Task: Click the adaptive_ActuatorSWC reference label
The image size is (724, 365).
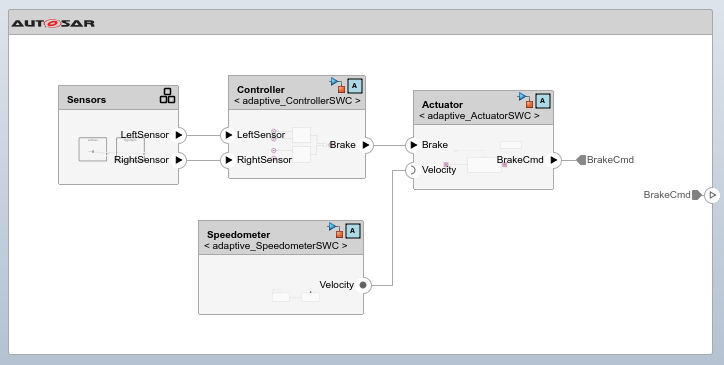Action: [x=479, y=116]
